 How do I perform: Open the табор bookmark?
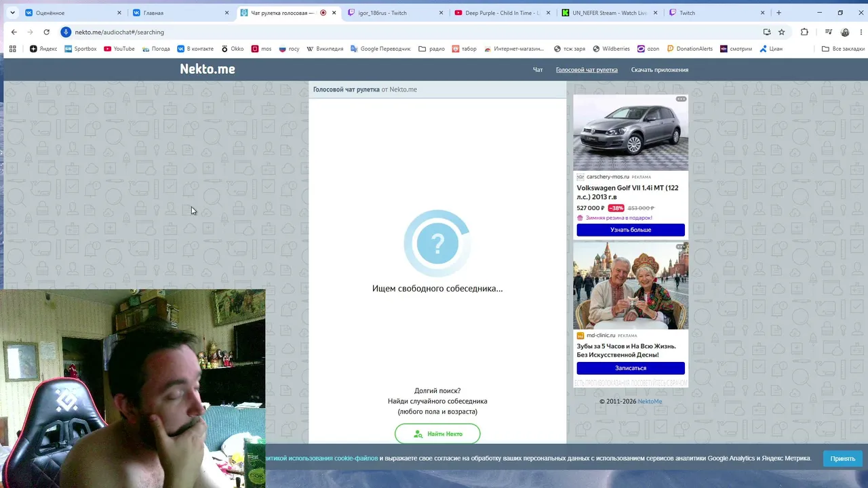coord(465,49)
